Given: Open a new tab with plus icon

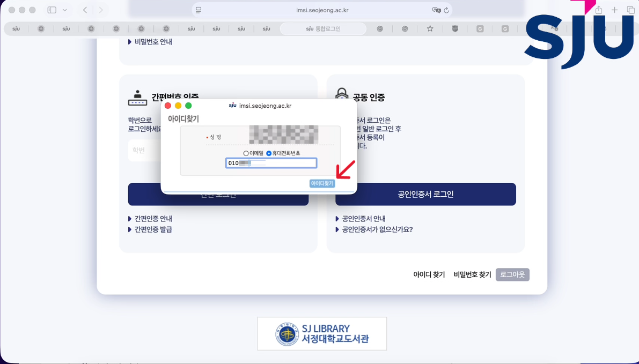Looking at the screenshot, I should (x=615, y=10).
